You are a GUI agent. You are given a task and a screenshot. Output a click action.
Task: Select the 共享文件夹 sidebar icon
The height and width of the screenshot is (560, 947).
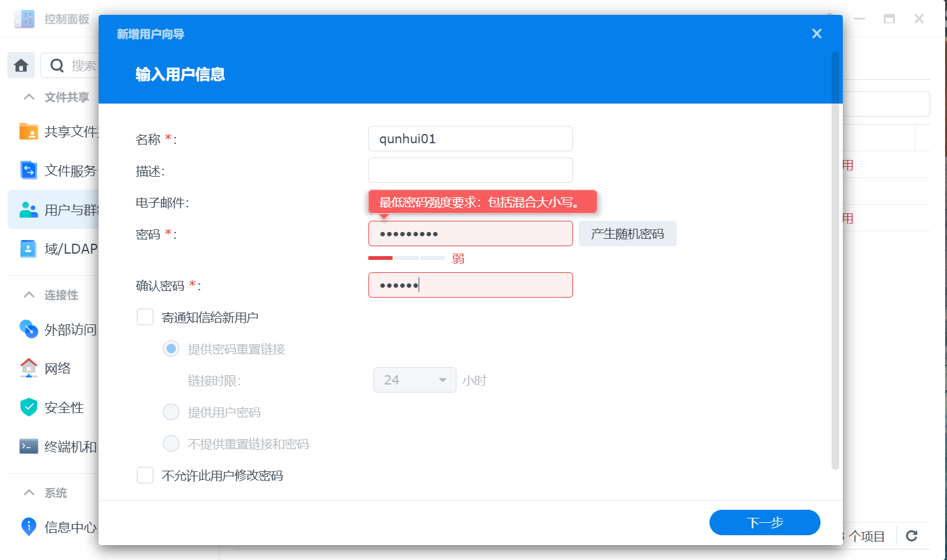tap(29, 131)
